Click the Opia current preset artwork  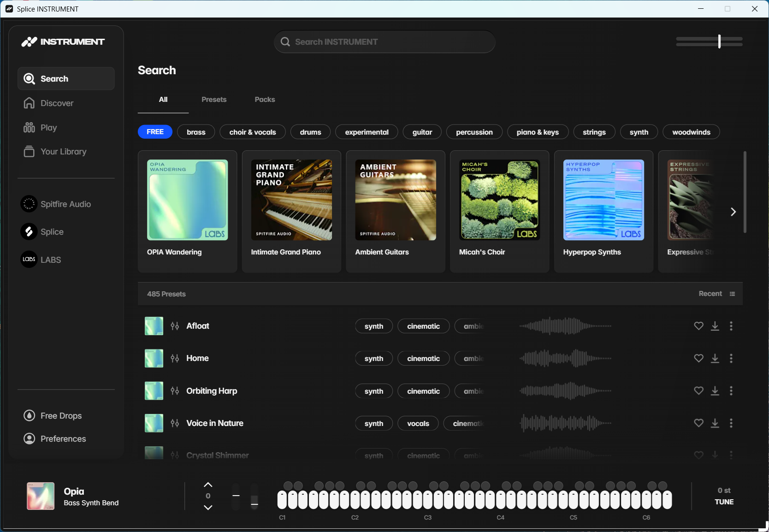click(x=41, y=496)
